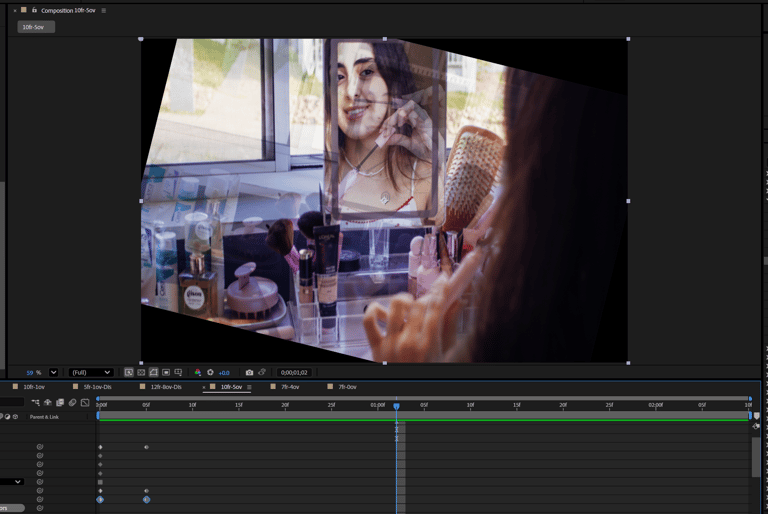
Task: Open the Show Channel RGB icon
Action: pyautogui.click(x=197, y=372)
